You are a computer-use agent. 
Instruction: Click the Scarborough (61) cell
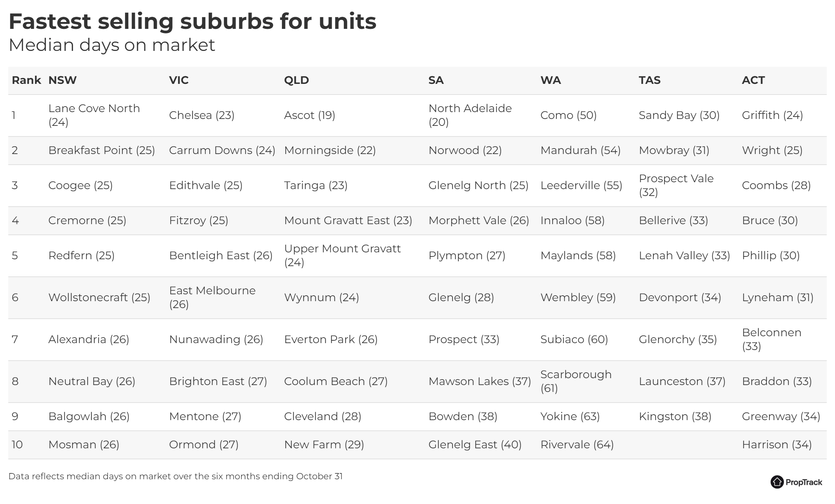pos(576,381)
